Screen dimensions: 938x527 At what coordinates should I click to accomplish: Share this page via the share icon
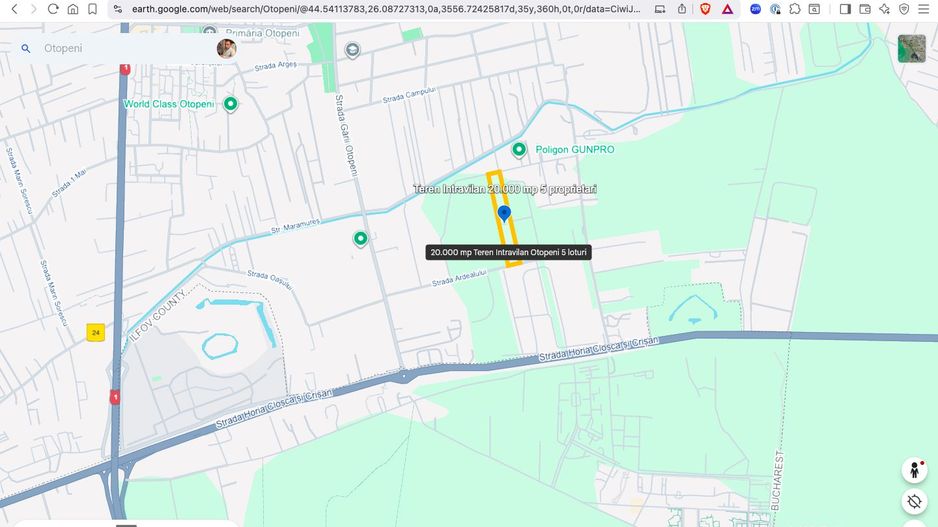[x=682, y=9]
